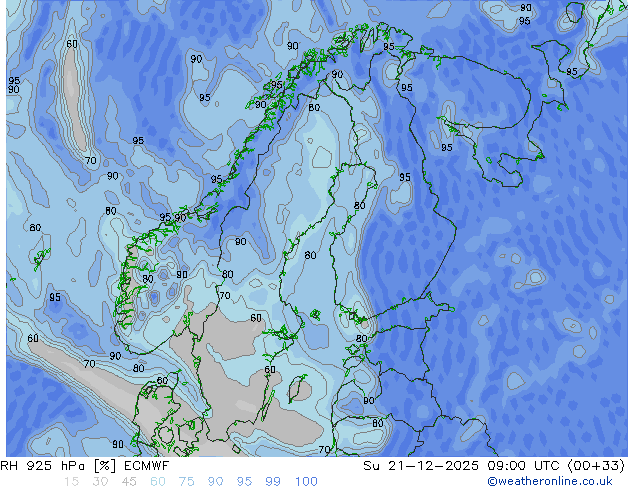This screenshot has width=634, height=490.
Task: Click the legend value 45
Action: point(129,482)
